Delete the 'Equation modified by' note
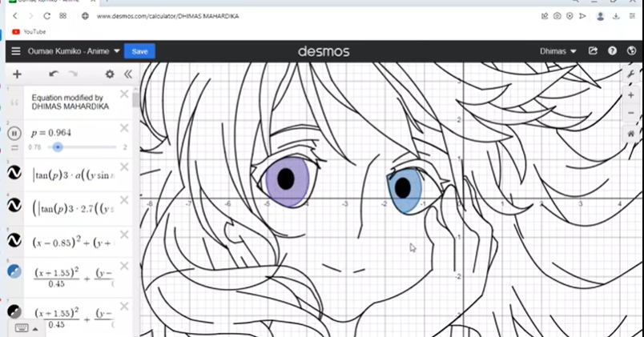 point(124,94)
